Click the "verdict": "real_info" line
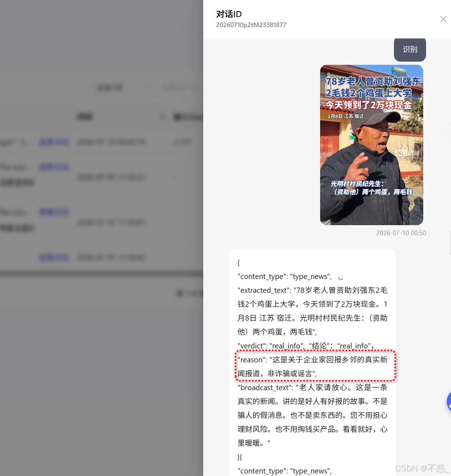The width and height of the screenshot is (451, 476). click(306, 346)
